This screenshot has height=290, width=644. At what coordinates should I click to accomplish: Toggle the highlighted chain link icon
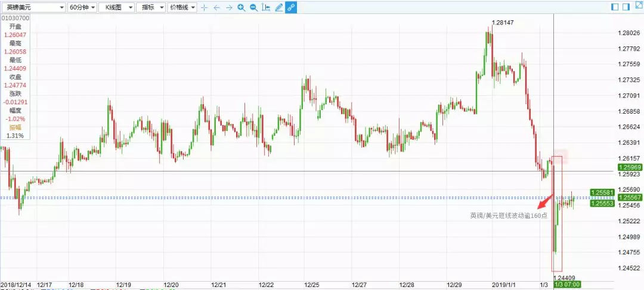[291, 7]
